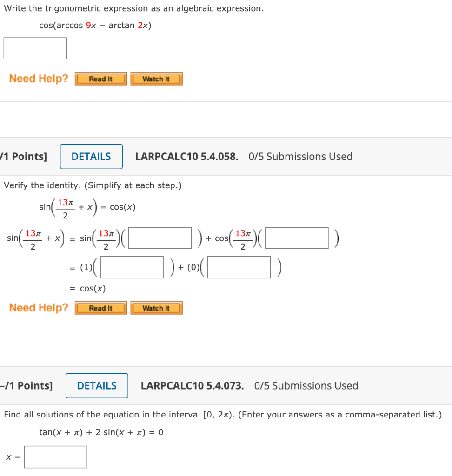
Task: Click the x = answer box
Action: coord(55,456)
